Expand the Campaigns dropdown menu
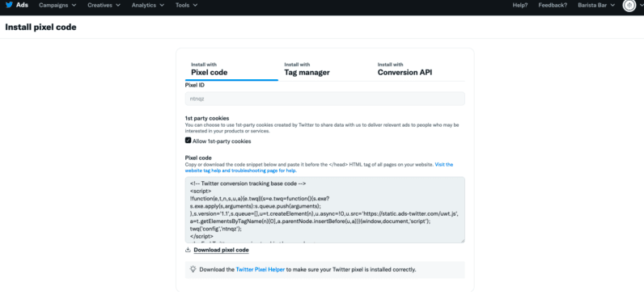The width and height of the screenshot is (644, 295). coord(57,6)
